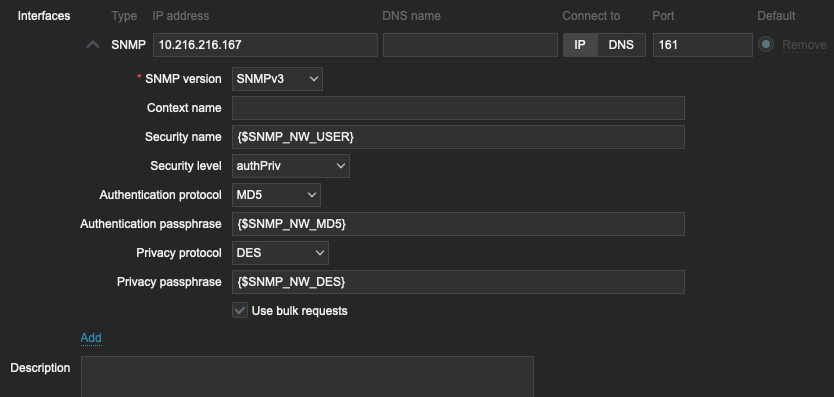Open the Privacy protocol dropdown
This screenshot has width=834, height=397.
[x=280, y=253]
